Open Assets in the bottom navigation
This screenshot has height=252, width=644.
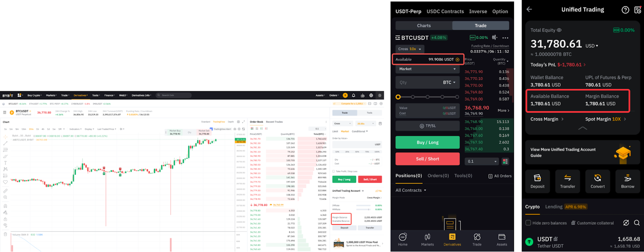pos(502,240)
